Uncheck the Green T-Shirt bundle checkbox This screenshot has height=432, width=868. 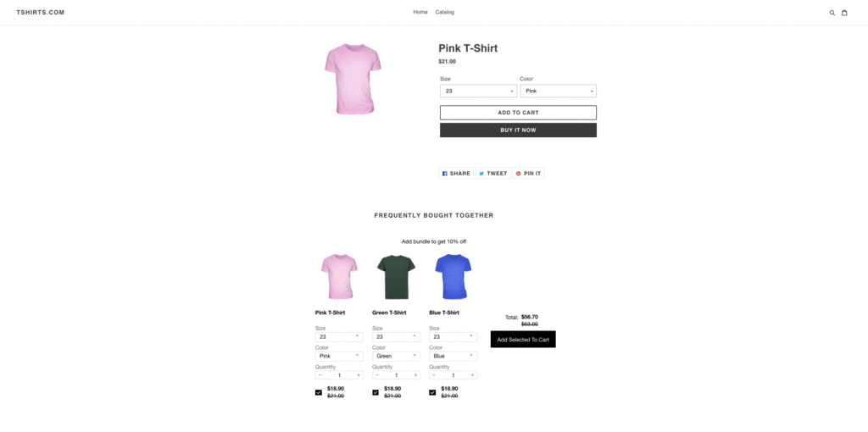pyautogui.click(x=376, y=392)
